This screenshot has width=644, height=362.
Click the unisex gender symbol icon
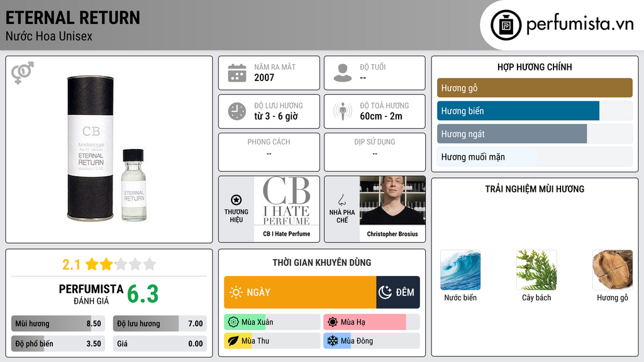tap(23, 73)
